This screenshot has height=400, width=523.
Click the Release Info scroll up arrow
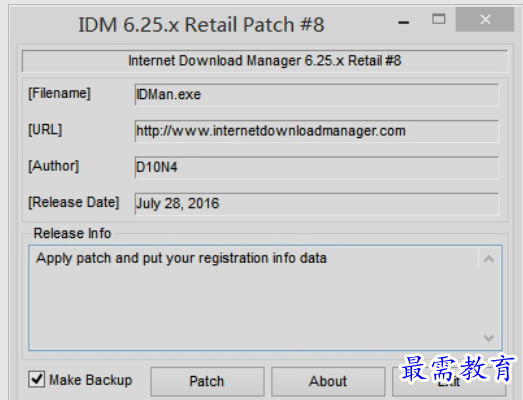(x=489, y=259)
